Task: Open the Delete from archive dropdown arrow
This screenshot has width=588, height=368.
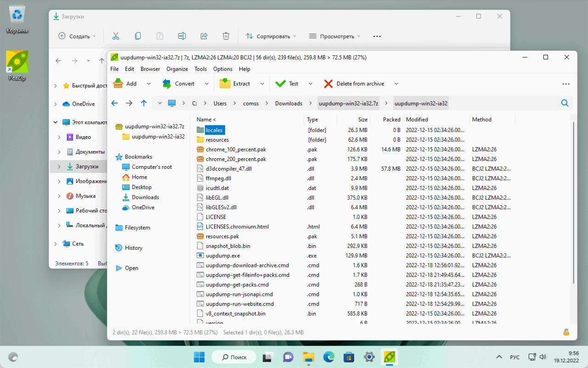Action: pos(396,84)
